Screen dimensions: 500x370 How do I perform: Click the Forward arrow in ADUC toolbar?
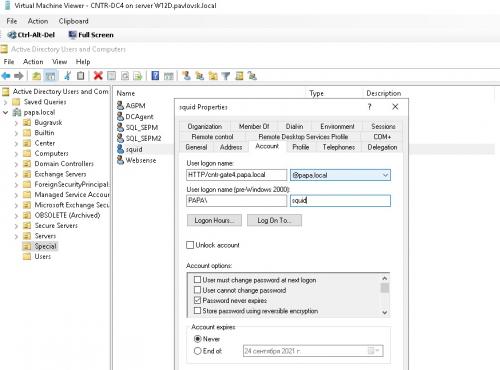tap(19, 76)
